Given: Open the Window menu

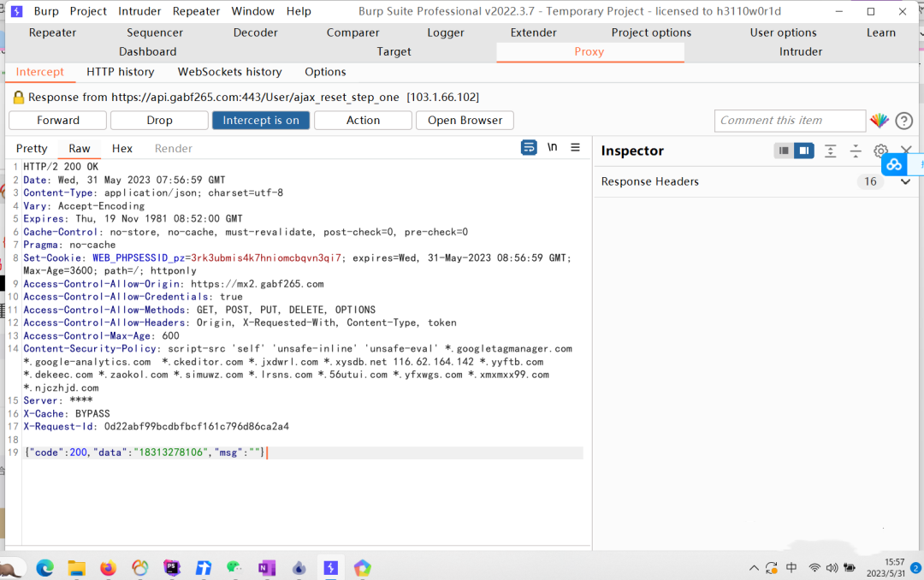Looking at the screenshot, I should pos(252,11).
